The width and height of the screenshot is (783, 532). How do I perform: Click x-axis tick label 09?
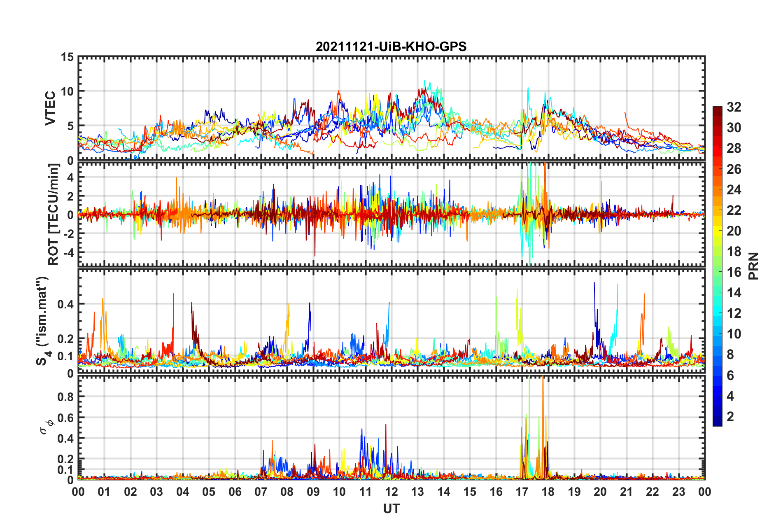[313, 492]
